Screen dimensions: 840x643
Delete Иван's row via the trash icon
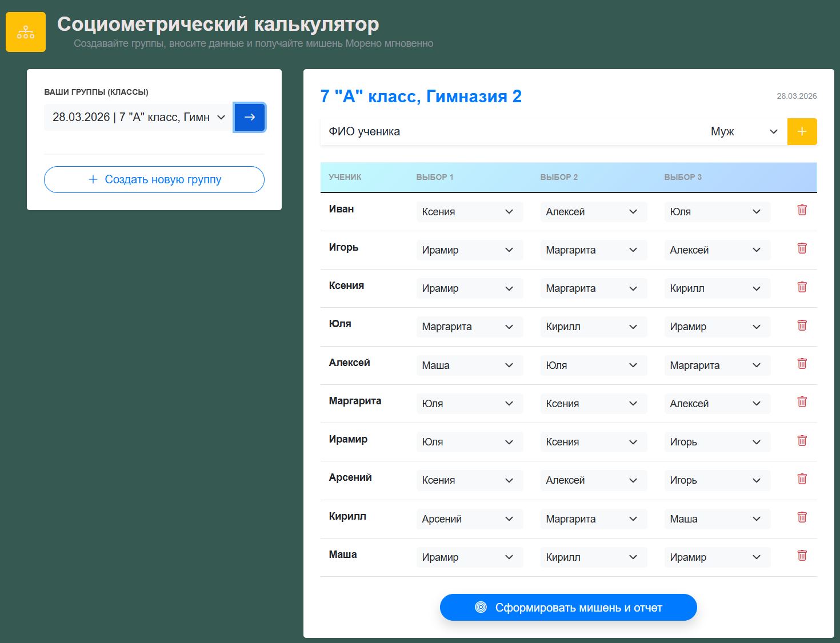tap(802, 211)
